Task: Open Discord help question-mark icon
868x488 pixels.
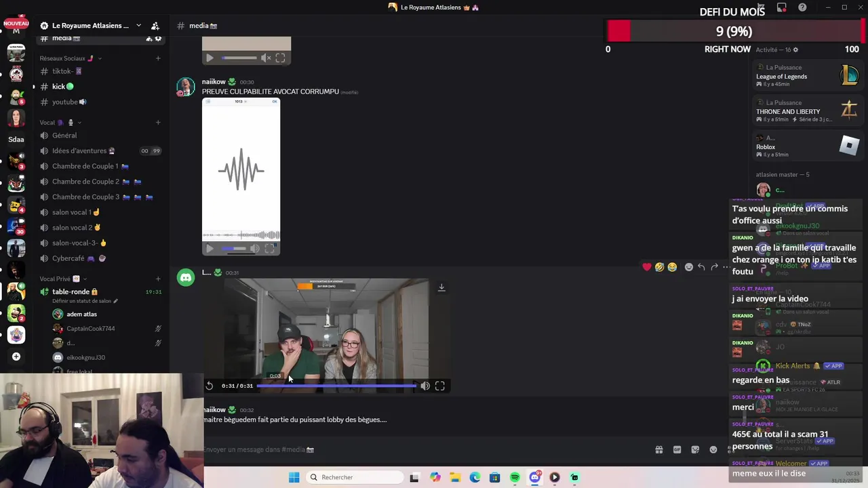Action: point(803,7)
